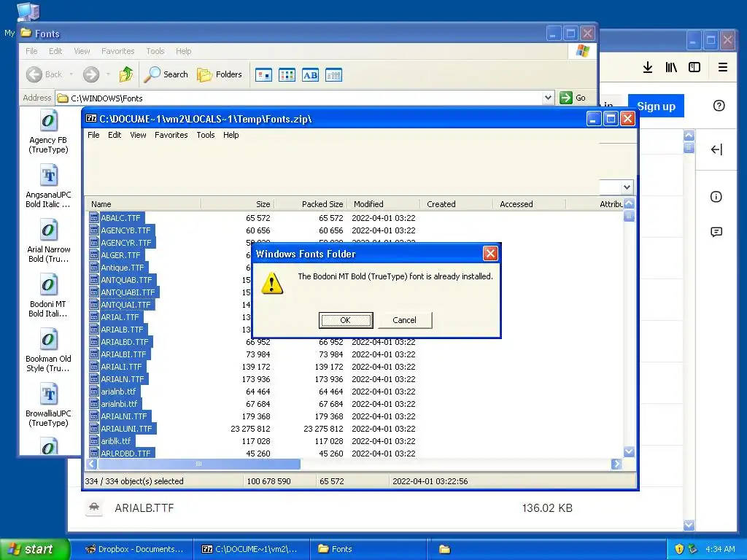Click Go button next to address bar
Image resolution: width=747 pixels, height=560 pixels.
tap(573, 98)
